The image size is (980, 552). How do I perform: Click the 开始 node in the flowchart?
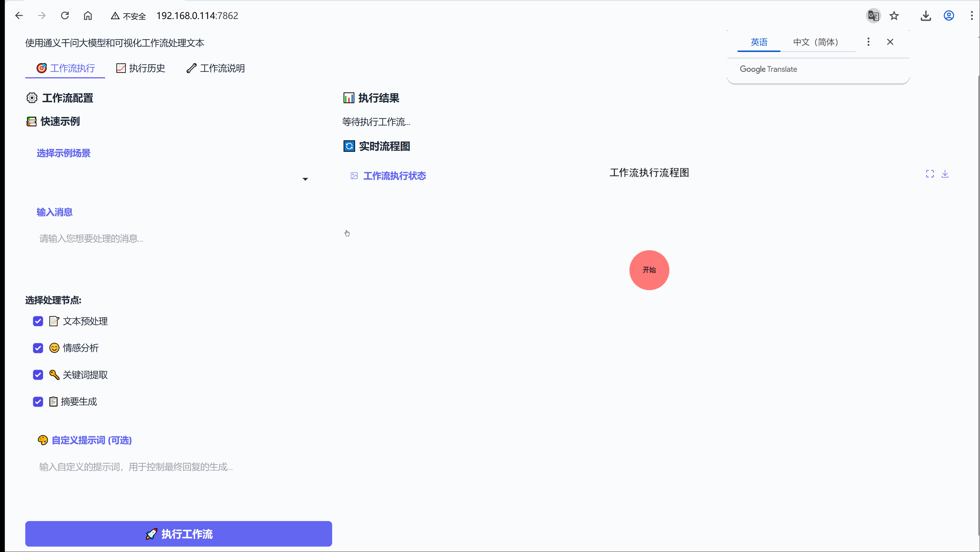(x=649, y=270)
